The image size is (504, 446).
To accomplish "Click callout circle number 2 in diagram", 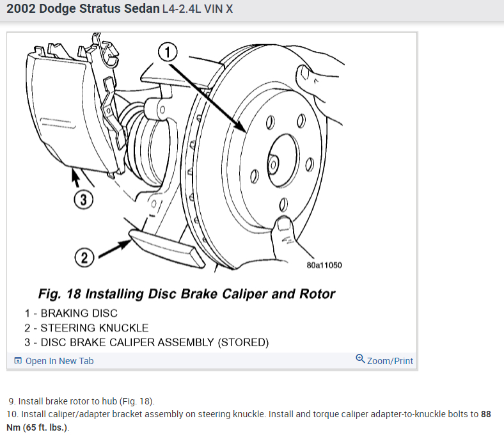I will click(x=84, y=258).
